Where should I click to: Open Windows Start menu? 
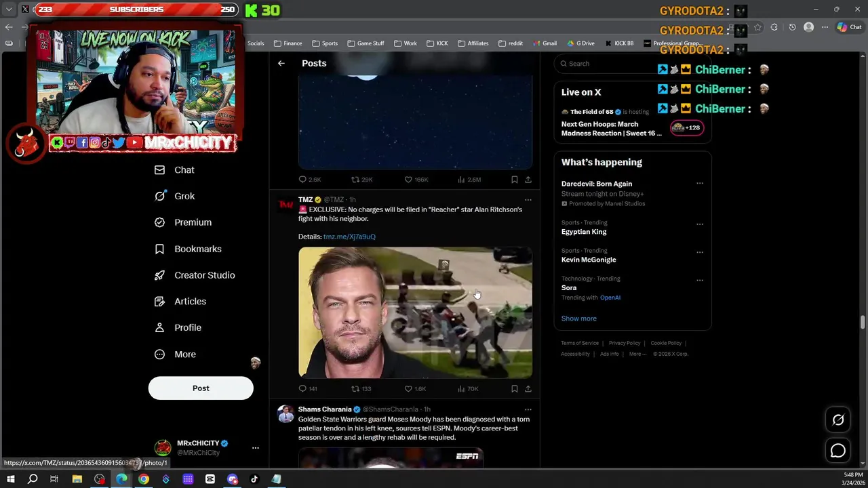tap(10, 479)
